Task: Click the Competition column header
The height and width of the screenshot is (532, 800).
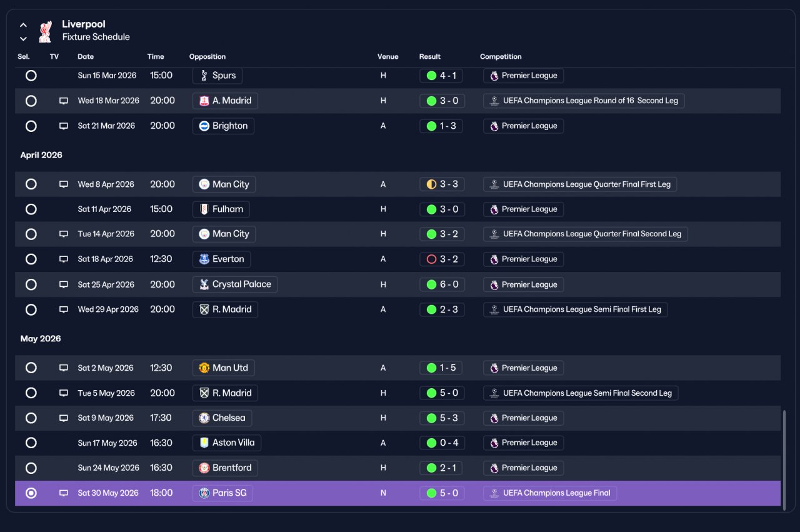Action: coord(501,57)
